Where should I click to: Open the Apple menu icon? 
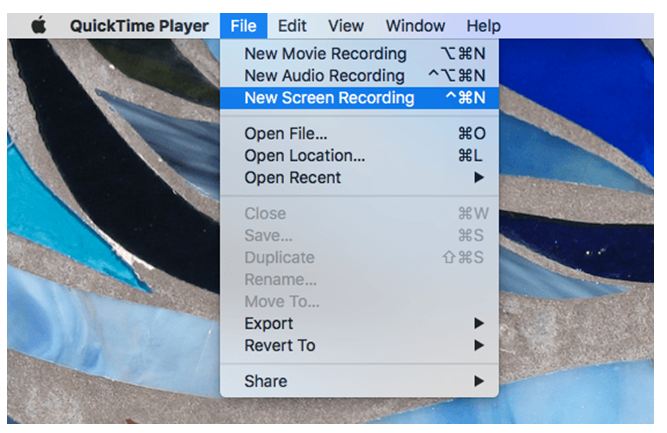pos(39,26)
